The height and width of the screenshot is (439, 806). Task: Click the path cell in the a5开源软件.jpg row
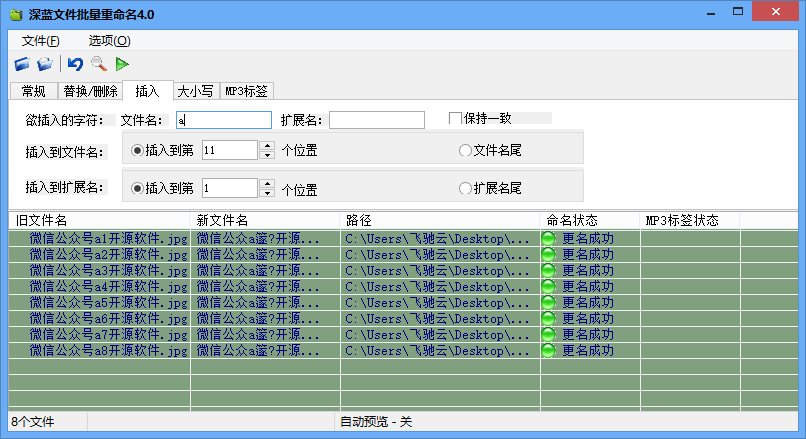pos(440,302)
